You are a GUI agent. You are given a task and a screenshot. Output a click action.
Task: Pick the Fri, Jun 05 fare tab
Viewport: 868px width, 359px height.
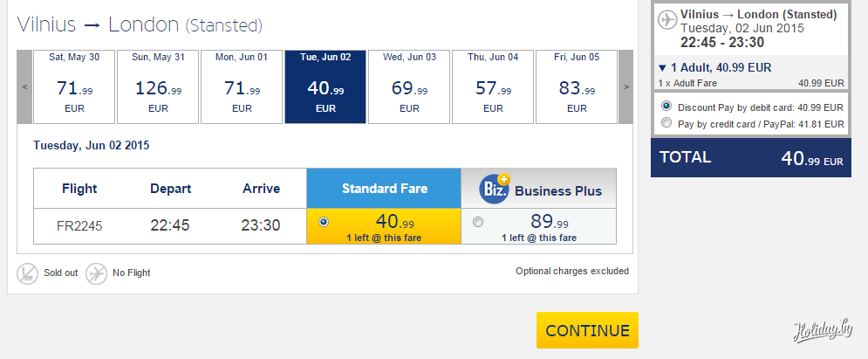(x=577, y=86)
